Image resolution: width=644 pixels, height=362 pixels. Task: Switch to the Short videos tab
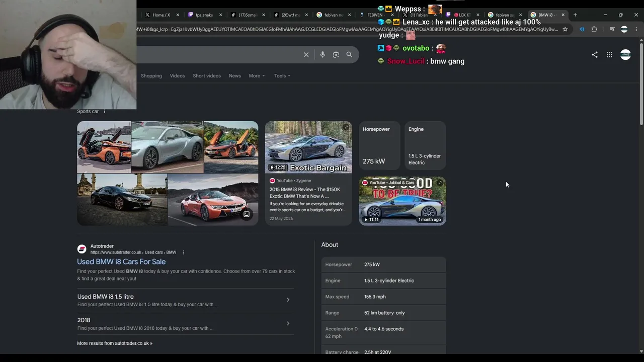(x=207, y=76)
